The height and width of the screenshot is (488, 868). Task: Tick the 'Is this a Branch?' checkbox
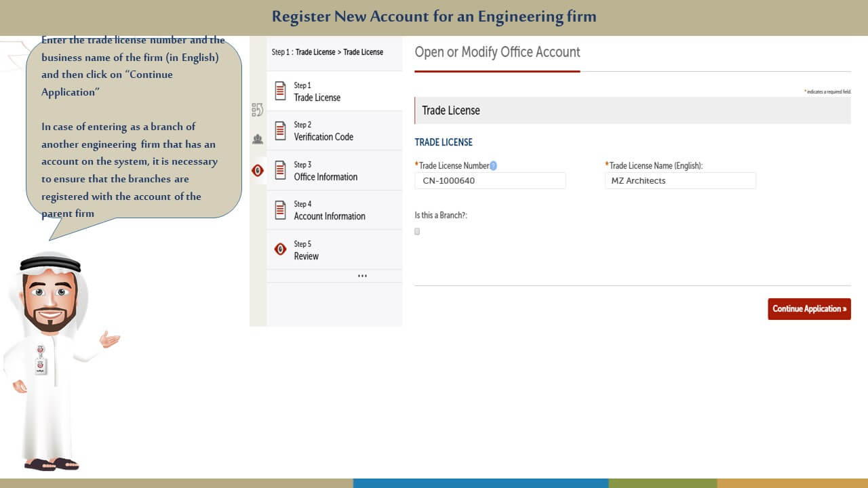click(x=417, y=231)
